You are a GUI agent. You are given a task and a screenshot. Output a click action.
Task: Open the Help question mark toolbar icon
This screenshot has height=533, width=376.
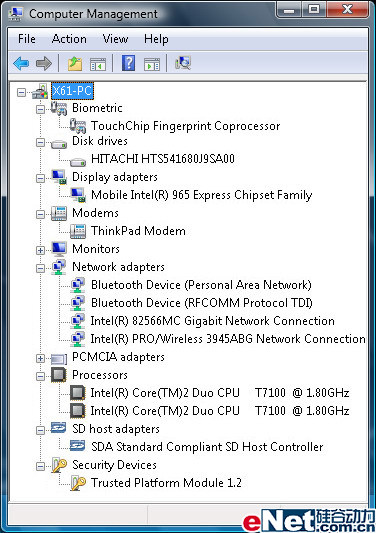pos(129,63)
